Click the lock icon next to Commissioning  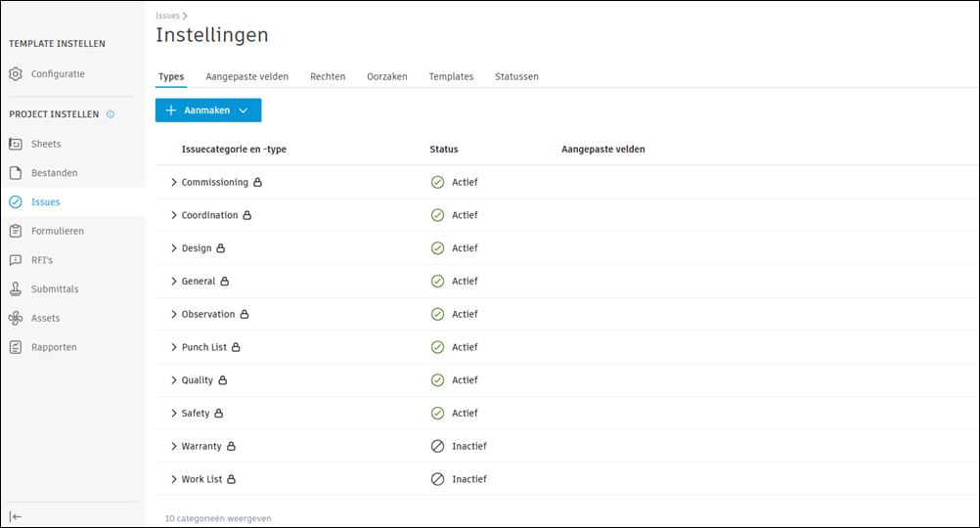coord(258,183)
